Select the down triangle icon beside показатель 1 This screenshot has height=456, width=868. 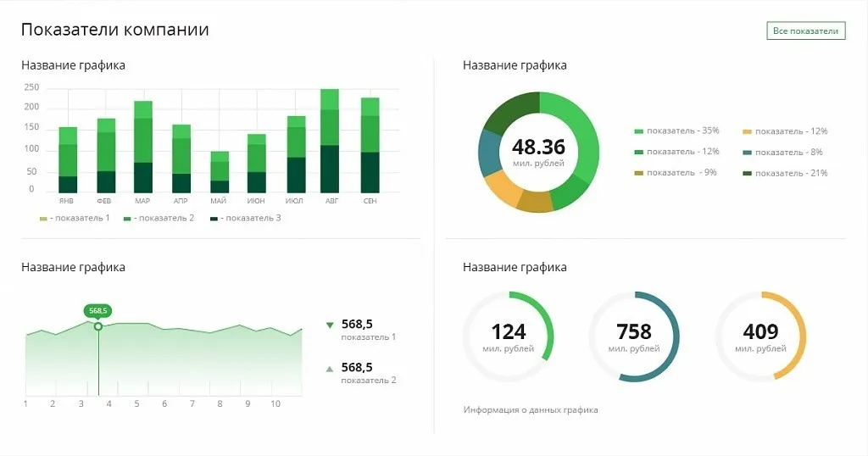[x=330, y=325]
